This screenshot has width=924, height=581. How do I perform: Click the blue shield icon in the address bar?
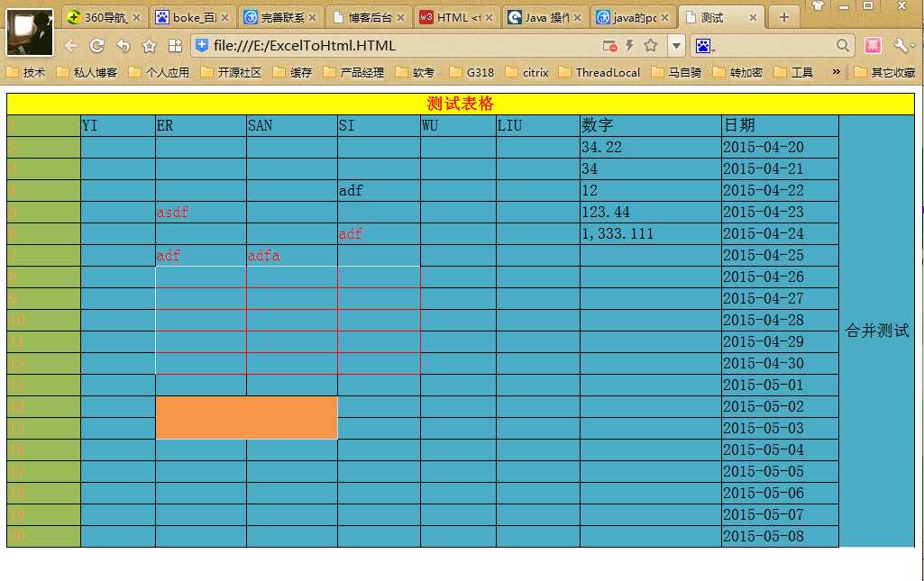click(202, 45)
